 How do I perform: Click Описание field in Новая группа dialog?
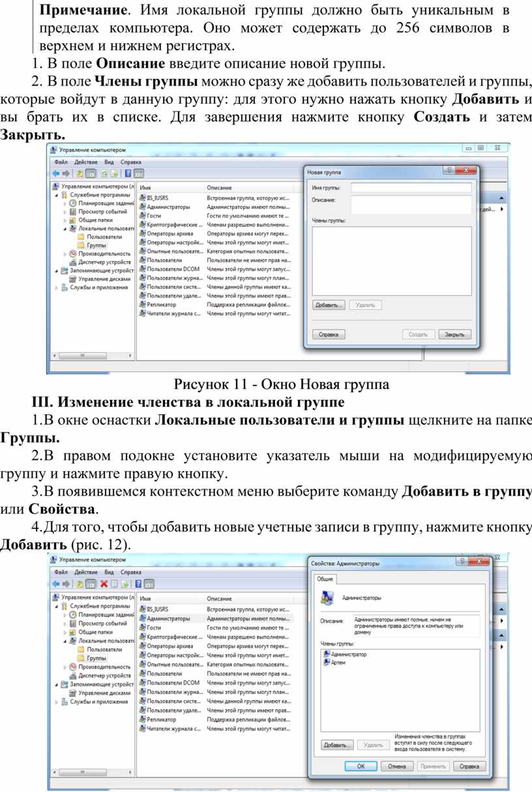tap(411, 205)
